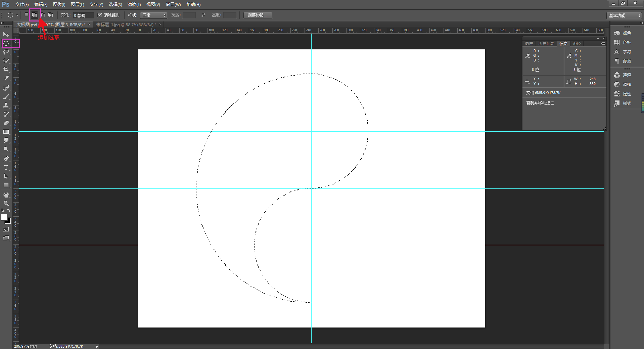Open the 视图(V) menu
Image resolution: width=644 pixels, height=349 pixels.
click(153, 4)
